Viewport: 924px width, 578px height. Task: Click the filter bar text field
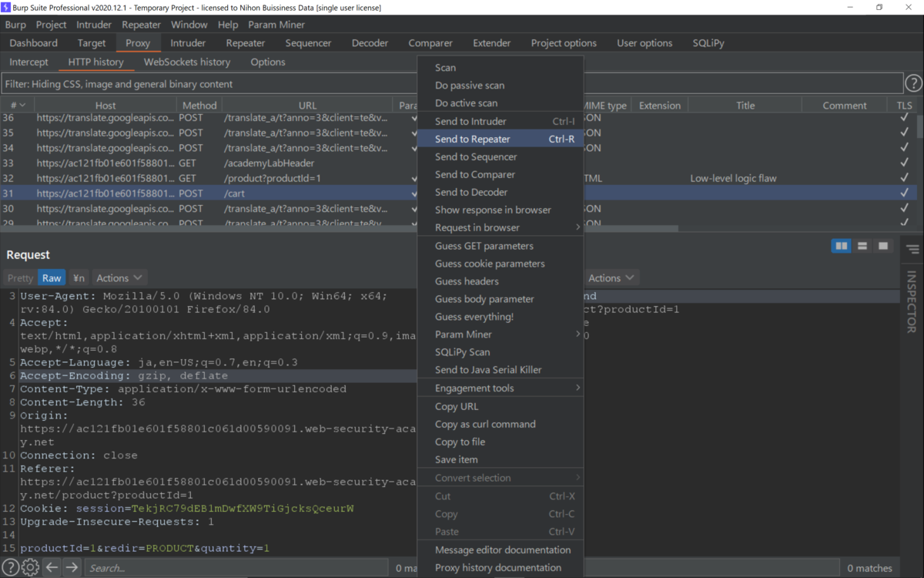pos(452,84)
